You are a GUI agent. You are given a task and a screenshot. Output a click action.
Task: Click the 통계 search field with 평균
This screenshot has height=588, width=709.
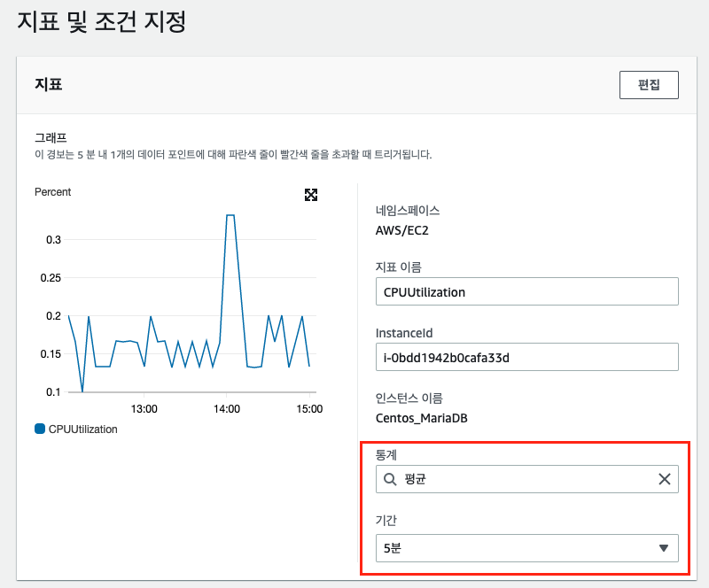click(526, 478)
